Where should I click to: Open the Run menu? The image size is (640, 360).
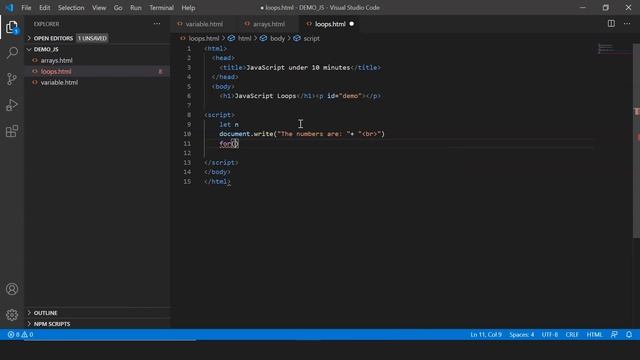pyautogui.click(x=136, y=8)
